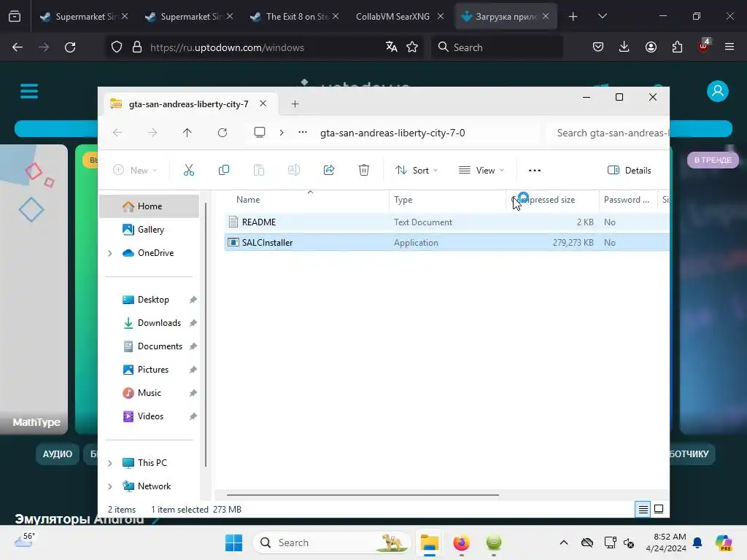Open the Sort dropdown menu
The height and width of the screenshot is (560, 747).
tap(417, 170)
